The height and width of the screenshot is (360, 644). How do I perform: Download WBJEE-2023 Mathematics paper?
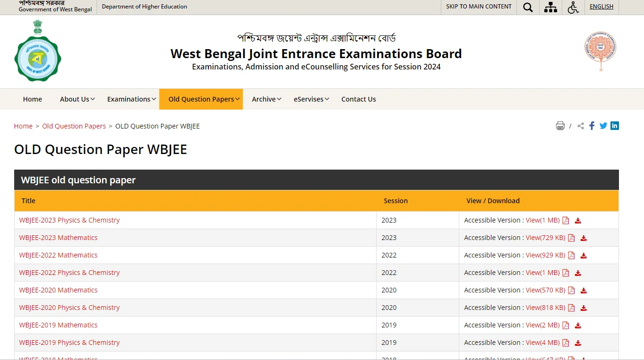(584, 238)
